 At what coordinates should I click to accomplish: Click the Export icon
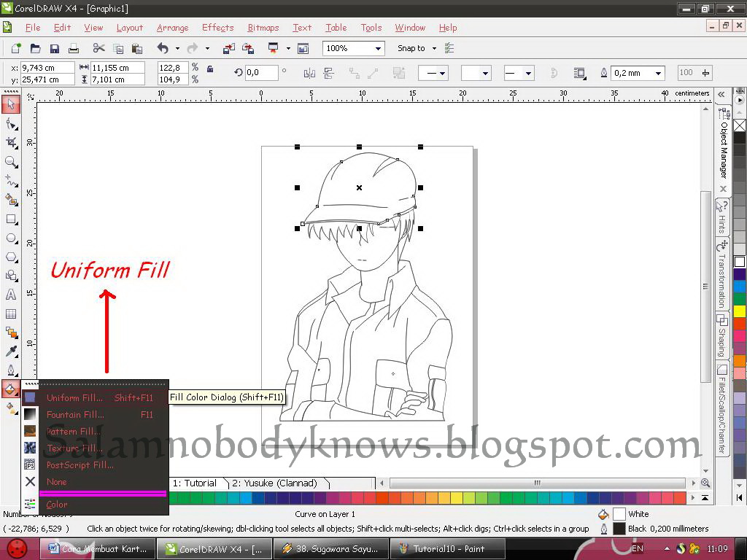(x=248, y=48)
